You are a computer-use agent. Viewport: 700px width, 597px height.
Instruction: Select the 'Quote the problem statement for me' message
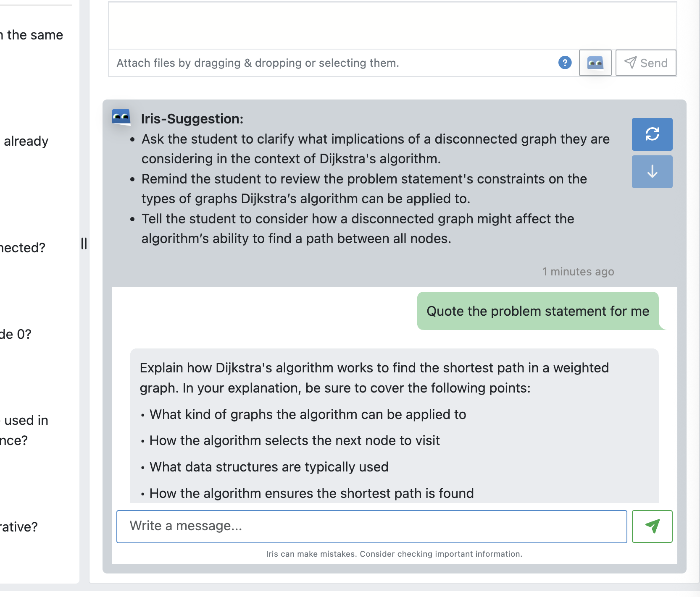tap(537, 311)
